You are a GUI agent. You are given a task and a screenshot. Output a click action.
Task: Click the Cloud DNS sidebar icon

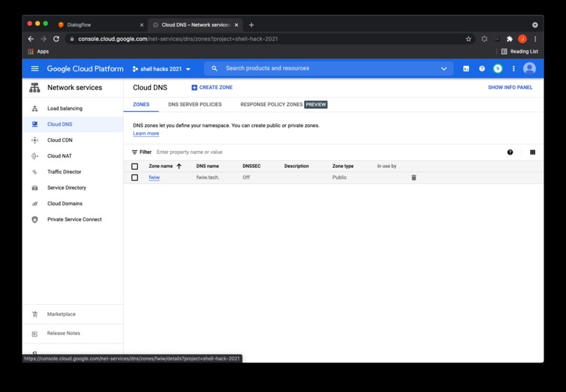[x=34, y=124]
